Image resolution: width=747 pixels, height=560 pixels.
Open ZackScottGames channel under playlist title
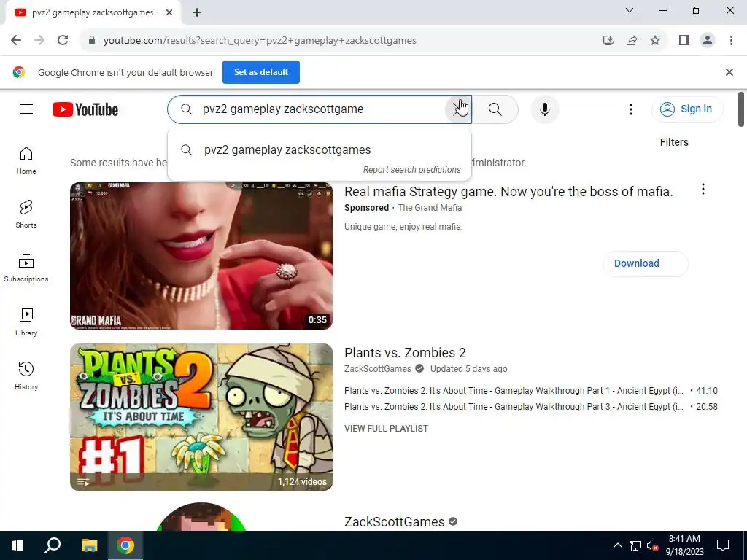[x=377, y=368]
